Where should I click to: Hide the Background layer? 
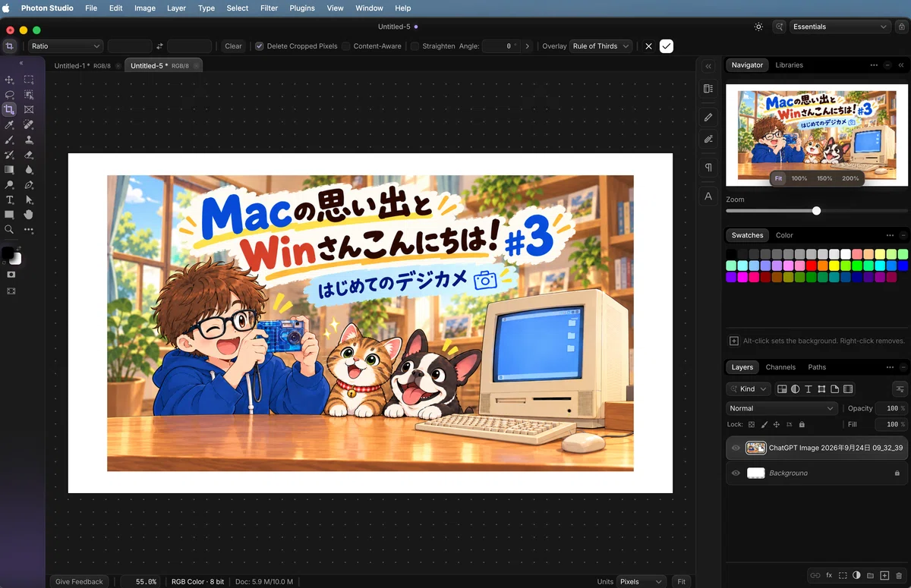736,473
